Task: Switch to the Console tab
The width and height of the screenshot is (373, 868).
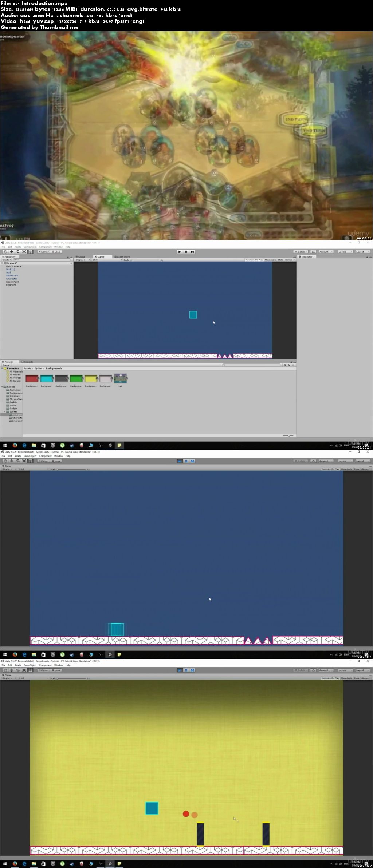Action: [28, 362]
